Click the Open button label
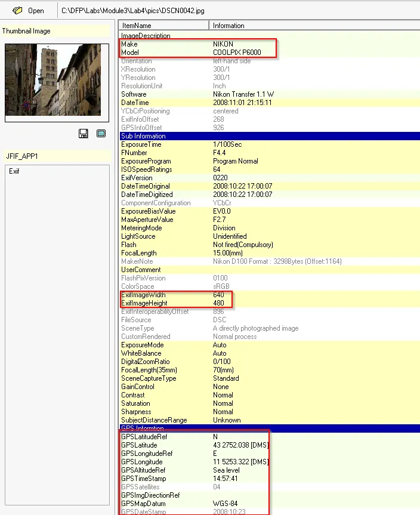The height and width of the screenshot is (515, 420). click(36, 11)
